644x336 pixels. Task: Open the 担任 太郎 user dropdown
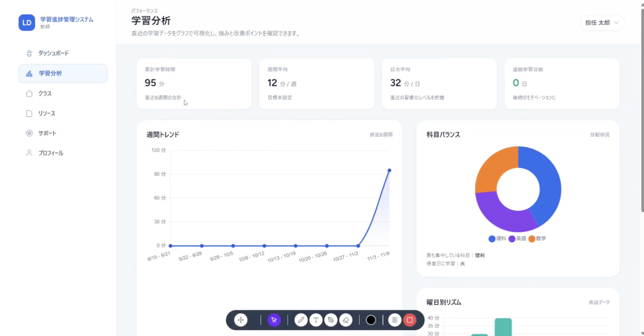(602, 23)
